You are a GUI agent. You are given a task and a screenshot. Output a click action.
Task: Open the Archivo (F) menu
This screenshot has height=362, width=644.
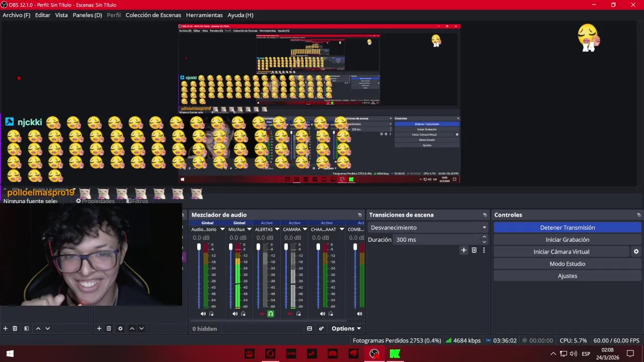coord(16,15)
